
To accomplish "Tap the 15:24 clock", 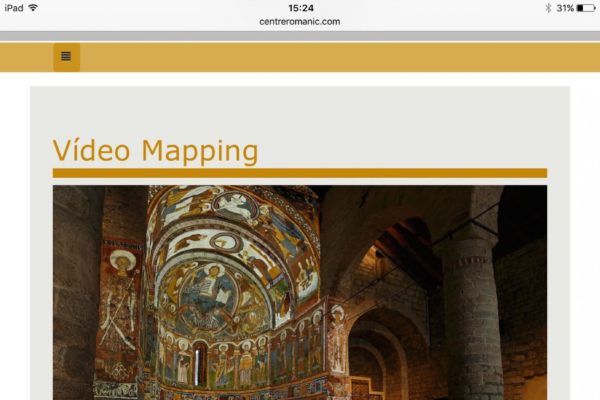I will click(x=300, y=8).
